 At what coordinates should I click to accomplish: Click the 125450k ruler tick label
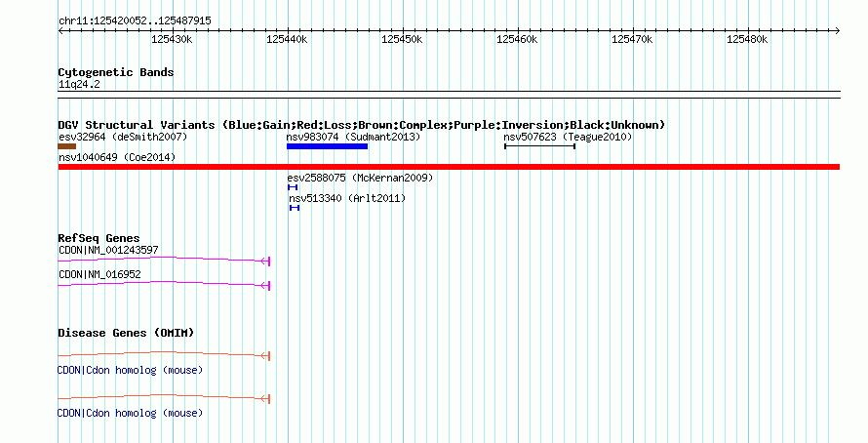402,39
